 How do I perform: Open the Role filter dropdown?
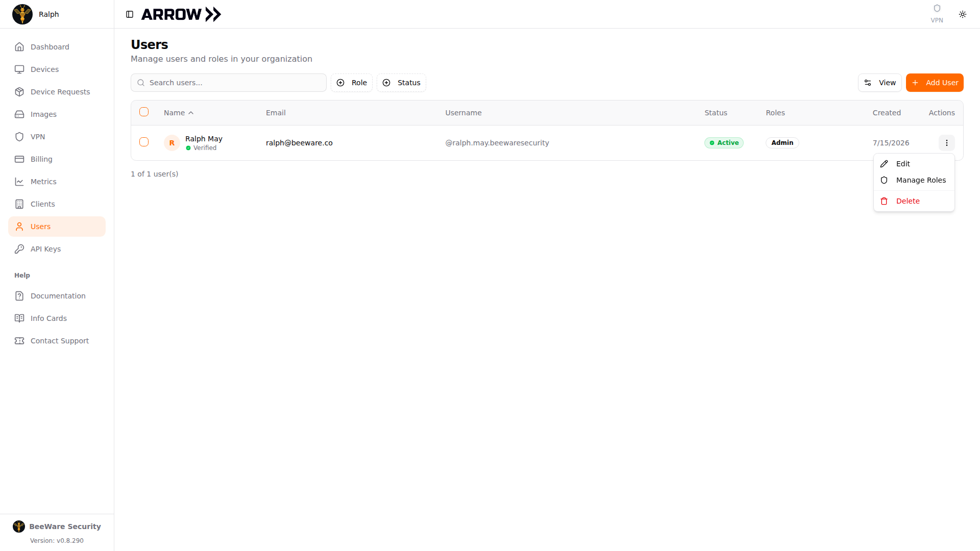click(352, 83)
